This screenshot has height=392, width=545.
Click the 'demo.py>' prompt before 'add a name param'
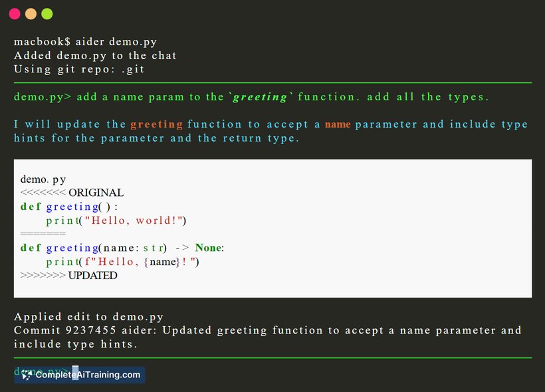click(43, 97)
